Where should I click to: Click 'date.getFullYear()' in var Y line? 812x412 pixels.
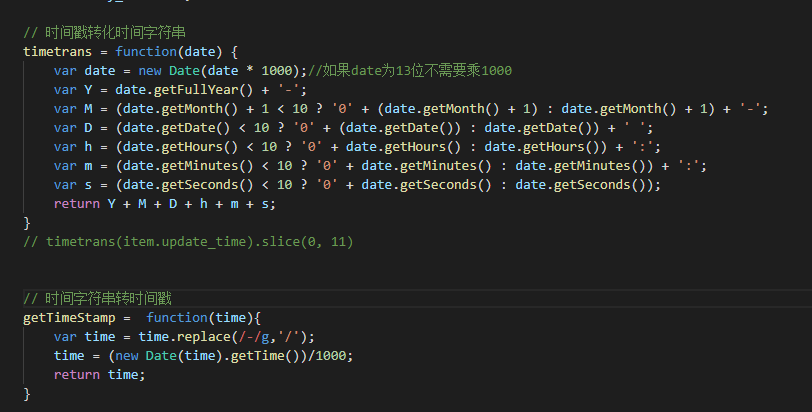184,90
